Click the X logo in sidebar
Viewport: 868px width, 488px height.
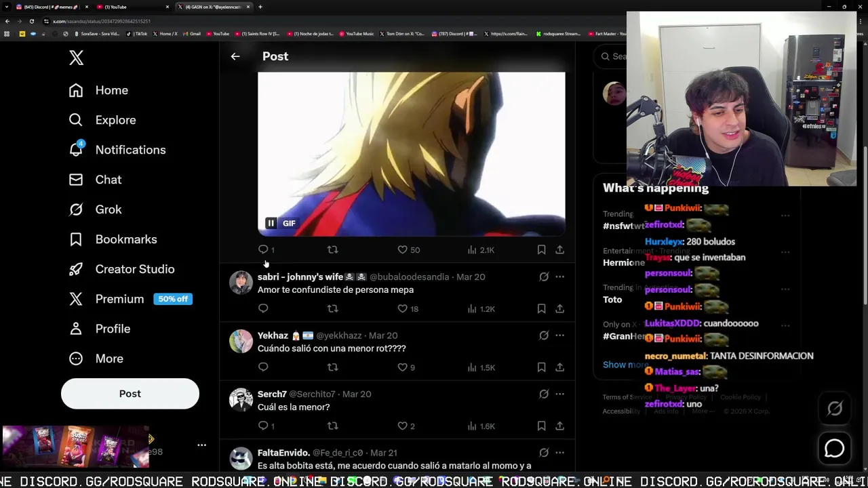tap(76, 58)
